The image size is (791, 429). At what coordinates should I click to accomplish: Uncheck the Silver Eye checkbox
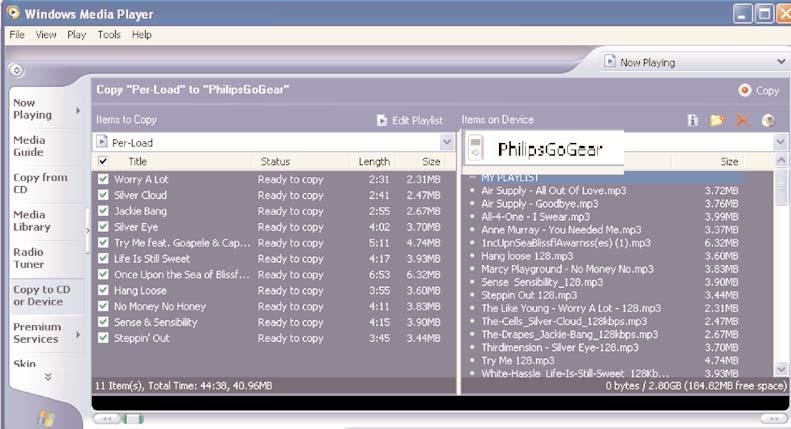pos(103,227)
